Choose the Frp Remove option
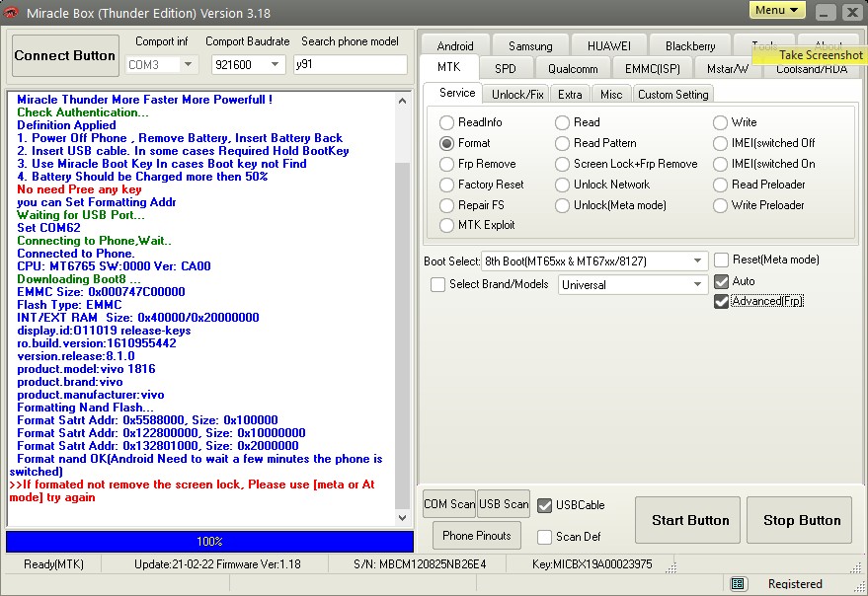868x596 pixels. click(x=446, y=165)
